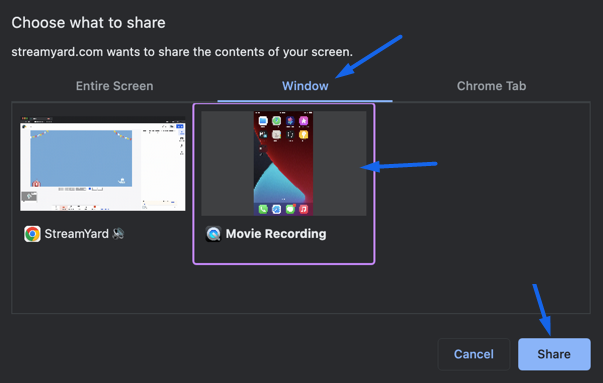Viewport: 603px width, 383px height.
Task: Select the Movie Recording window thumbnail
Action: (x=284, y=163)
